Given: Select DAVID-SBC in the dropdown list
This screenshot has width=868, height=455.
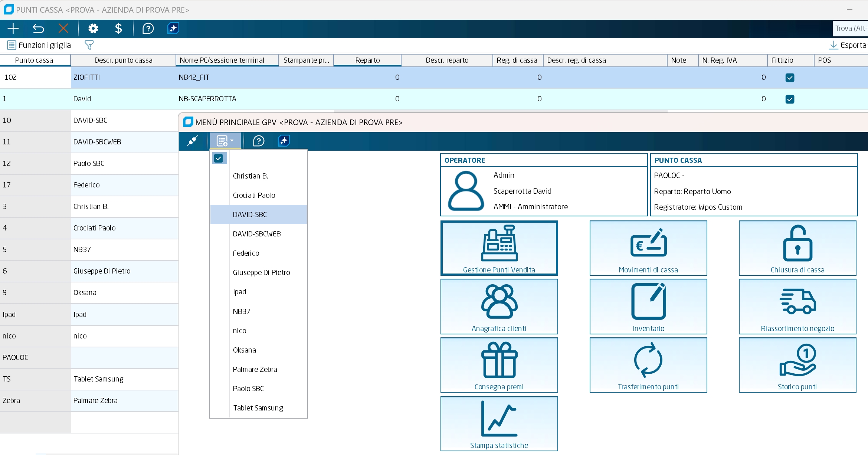Looking at the screenshot, I should point(250,215).
